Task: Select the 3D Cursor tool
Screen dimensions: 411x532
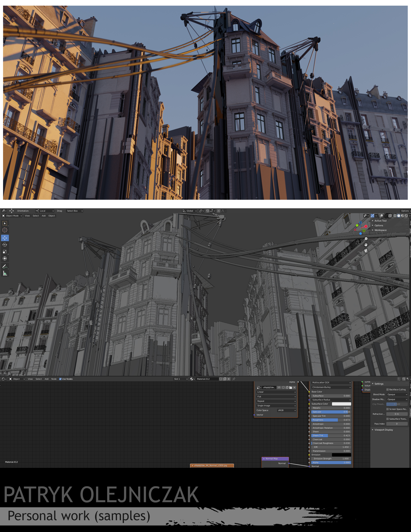Action: pos(5,230)
